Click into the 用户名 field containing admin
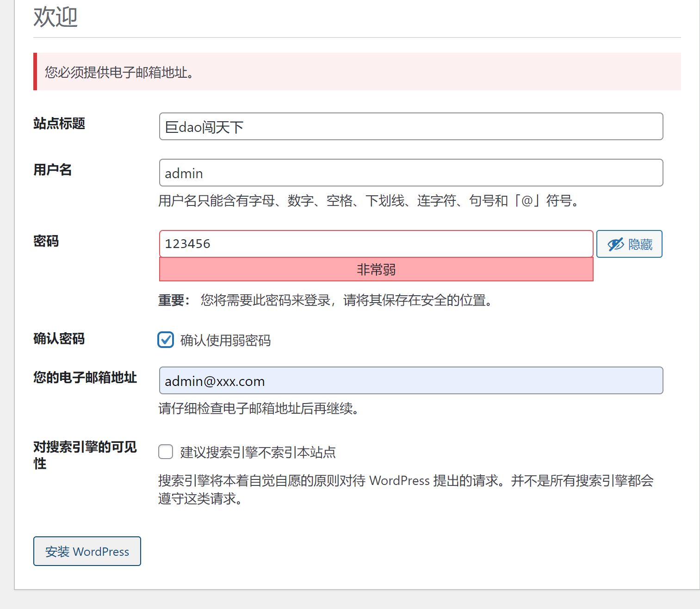Viewport: 700px width, 609px height. (411, 173)
